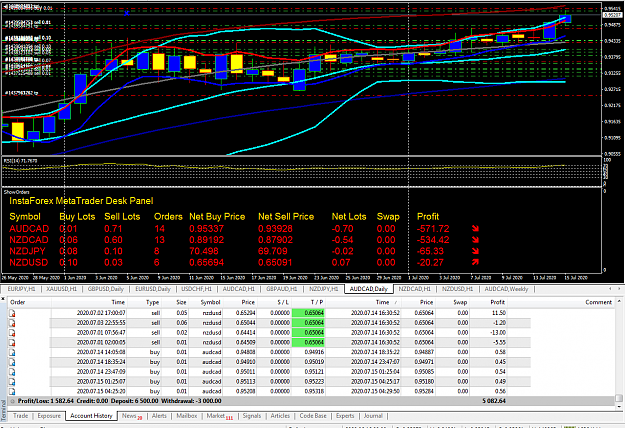
Task: Open the NZDCAD,H1 chart tab
Action: click(x=414, y=289)
